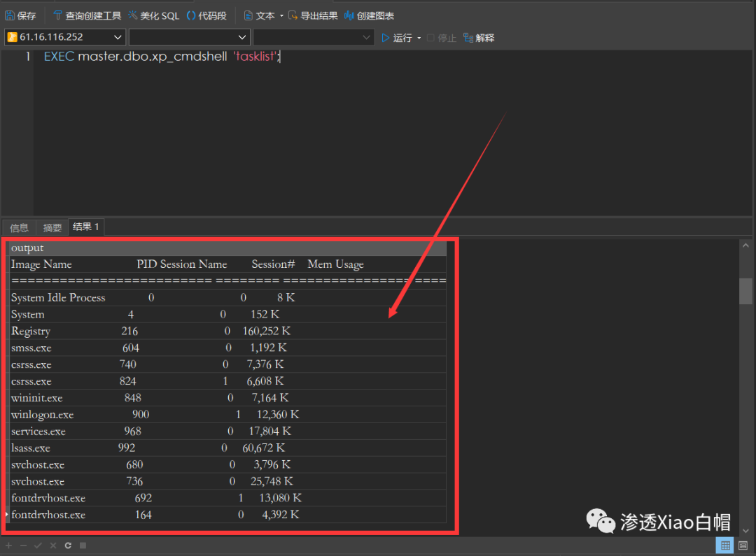The height and width of the screenshot is (556, 756).
Task: Click the Explain (解释) button
Action: (479, 38)
